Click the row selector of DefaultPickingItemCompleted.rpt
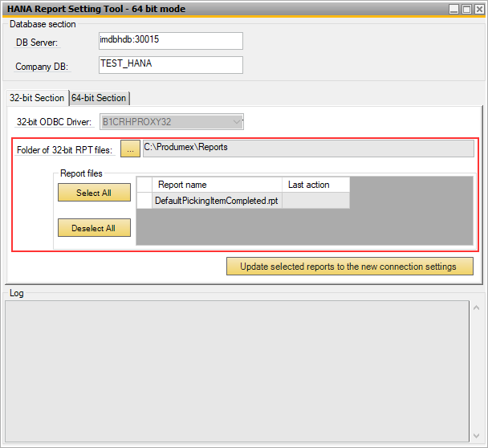488x448 pixels. point(144,201)
